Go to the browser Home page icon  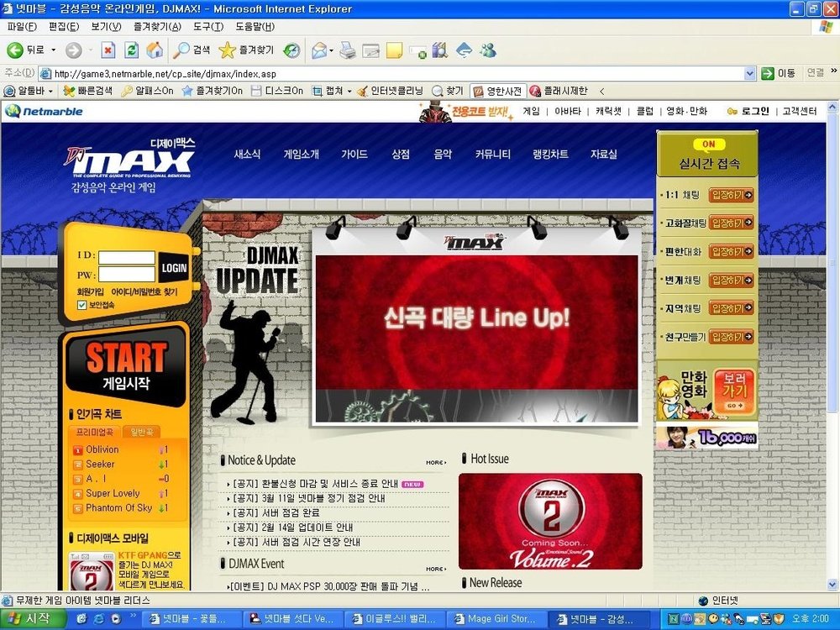(x=155, y=50)
